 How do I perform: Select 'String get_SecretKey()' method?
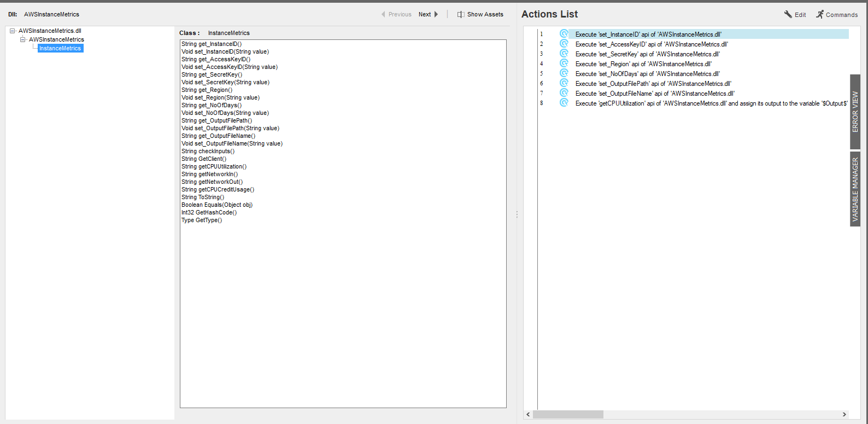click(x=212, y=74)
